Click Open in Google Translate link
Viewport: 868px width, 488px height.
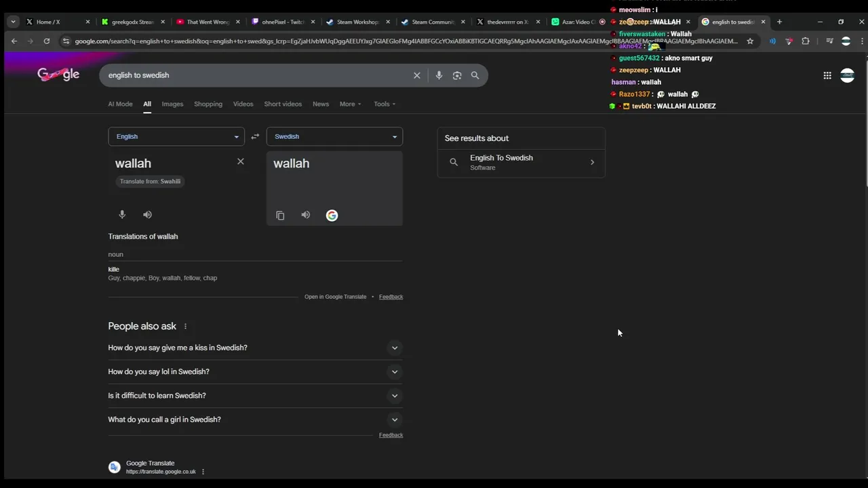[335, 297]
